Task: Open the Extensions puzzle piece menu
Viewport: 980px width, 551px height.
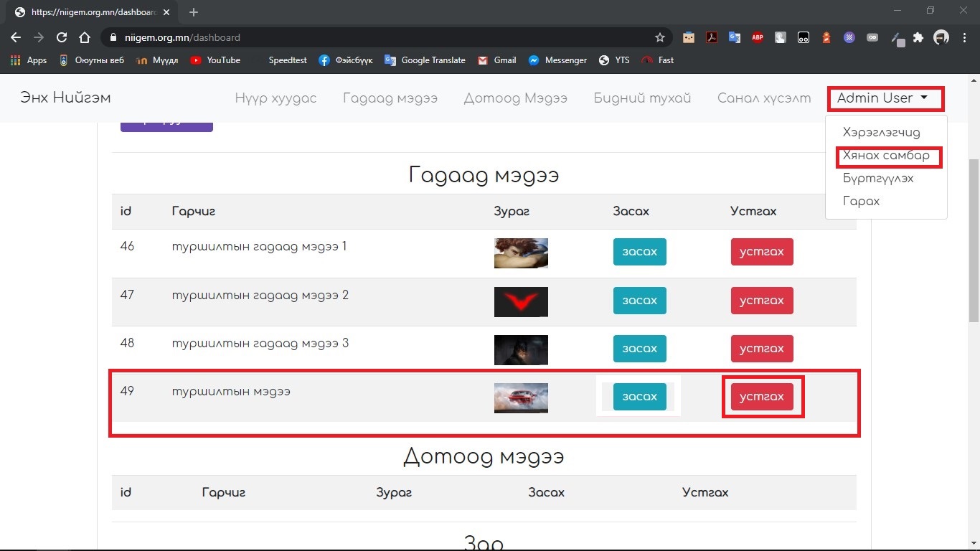Action: 918,37
